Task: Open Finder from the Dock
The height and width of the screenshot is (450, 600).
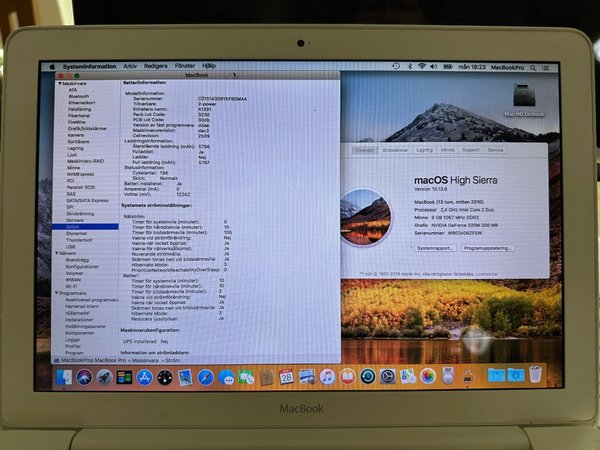Action: (64, 377)
